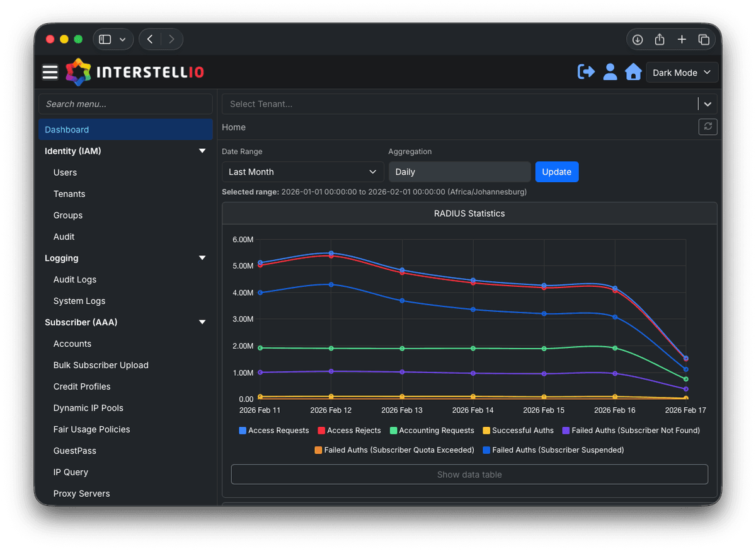Click the browser share icon

click(660, 39)
